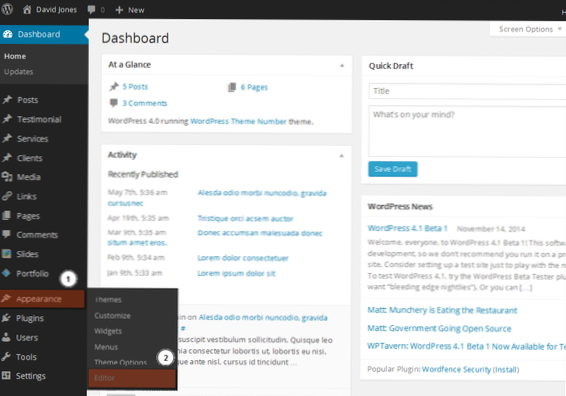Collapse the At a Glance widget arrow

[342, 65]
